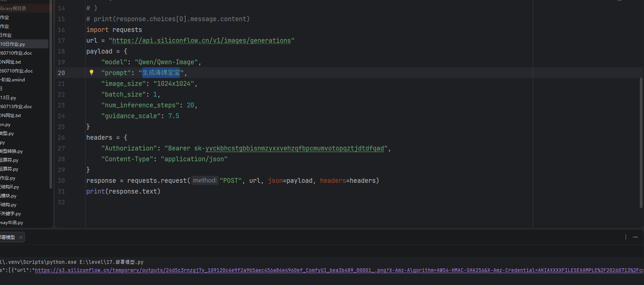Image resolution: width=644 pixels, height=285 pixels.
Task: Open 关键字.py in the project tree
Action: [x=11, y=214]
